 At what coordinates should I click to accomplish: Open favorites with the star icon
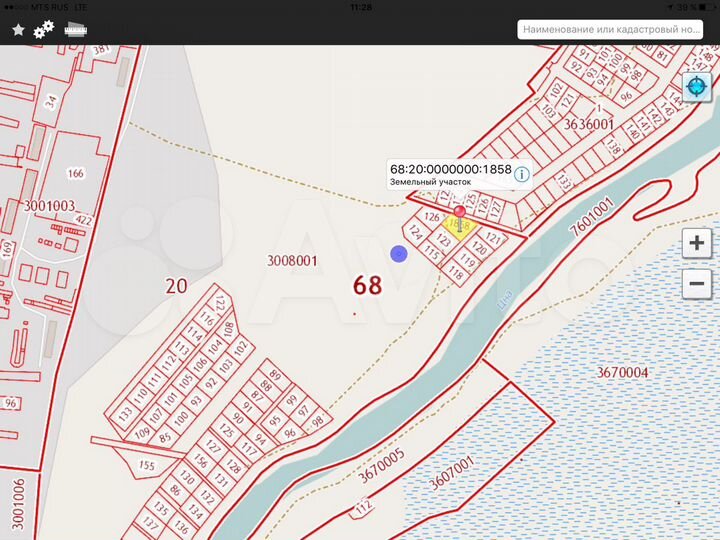pos(18,30)
